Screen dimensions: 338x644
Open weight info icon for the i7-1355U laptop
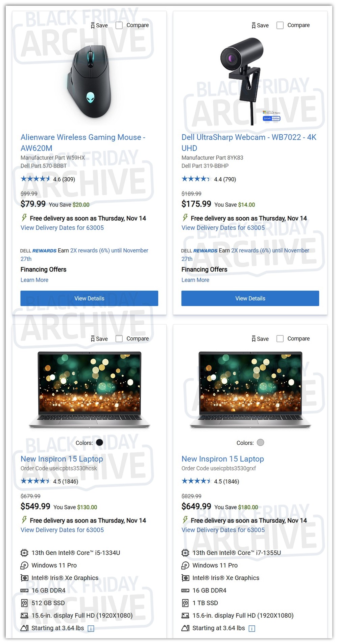(252, 628)
